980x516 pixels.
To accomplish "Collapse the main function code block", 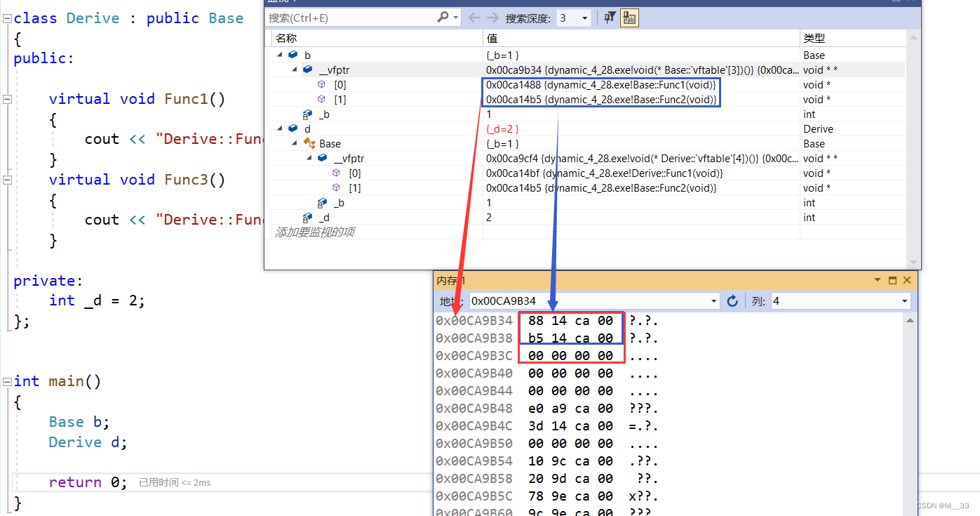I will pyautogui.click(x=7, y=381).
